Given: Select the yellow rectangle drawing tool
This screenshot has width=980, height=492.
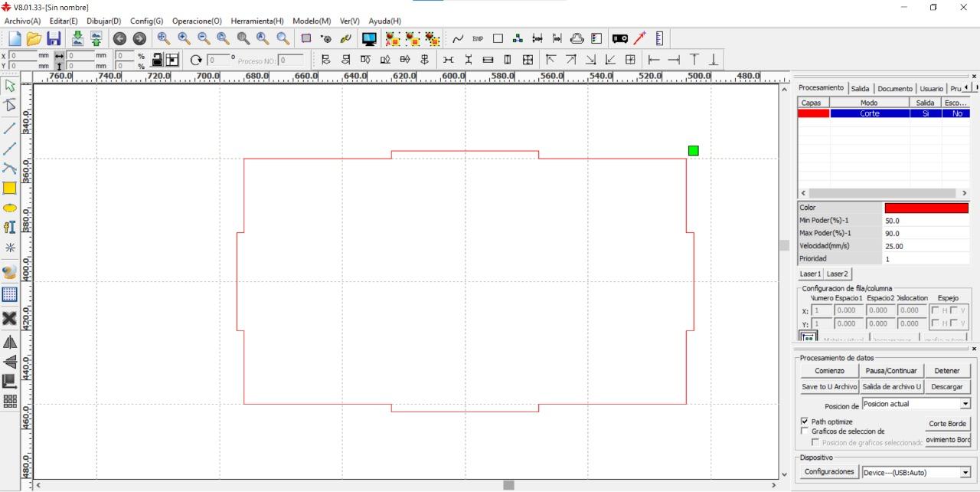Looking at the screenshot, I should point(10,188).
